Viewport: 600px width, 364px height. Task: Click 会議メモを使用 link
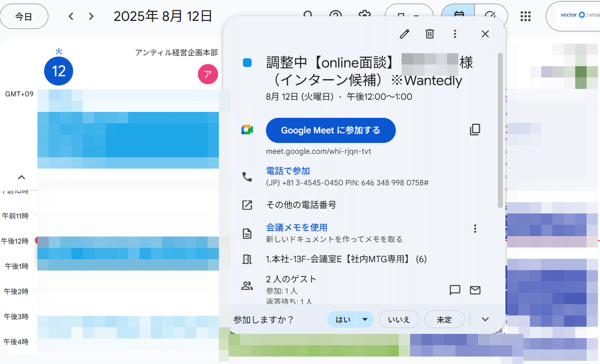coord(296,227)
